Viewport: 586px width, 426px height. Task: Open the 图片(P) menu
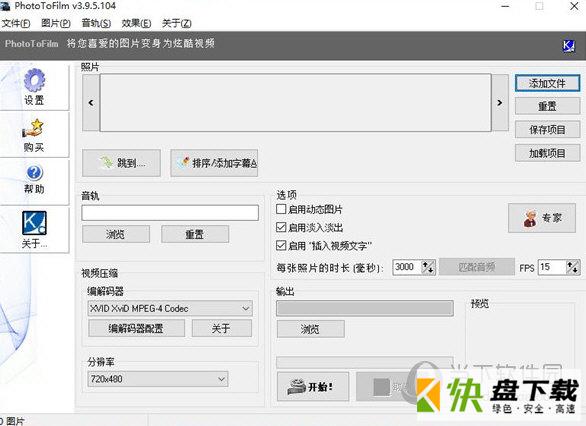pyautogui.click(x=56, y=24)
